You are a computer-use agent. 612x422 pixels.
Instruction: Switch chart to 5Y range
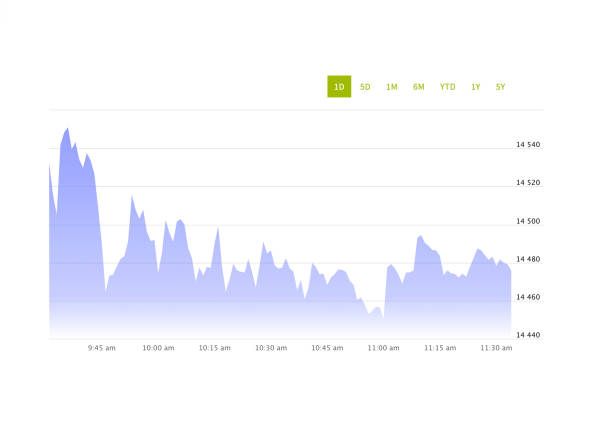[x=500, y=87]
